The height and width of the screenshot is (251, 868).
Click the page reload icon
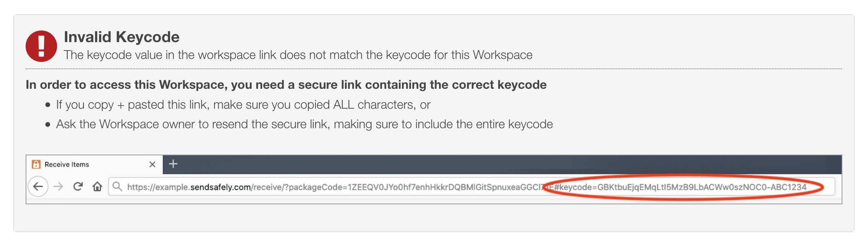tap(78, 187)
